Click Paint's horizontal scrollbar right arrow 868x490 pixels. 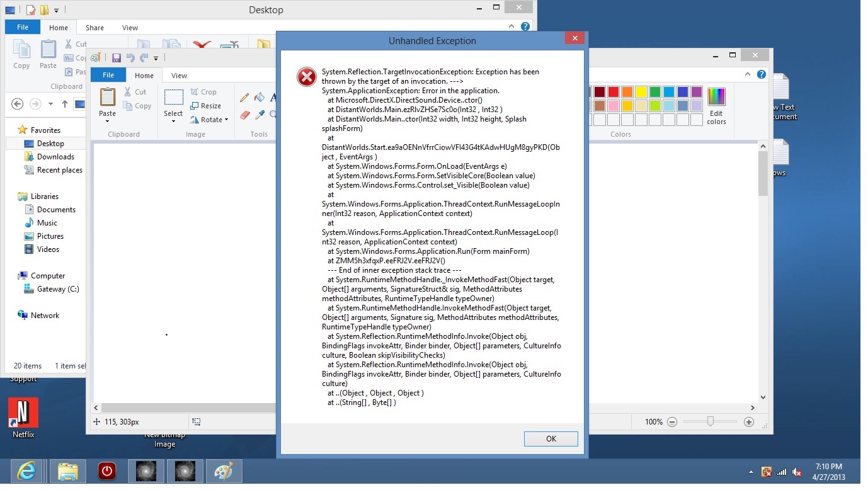[752, 408]
